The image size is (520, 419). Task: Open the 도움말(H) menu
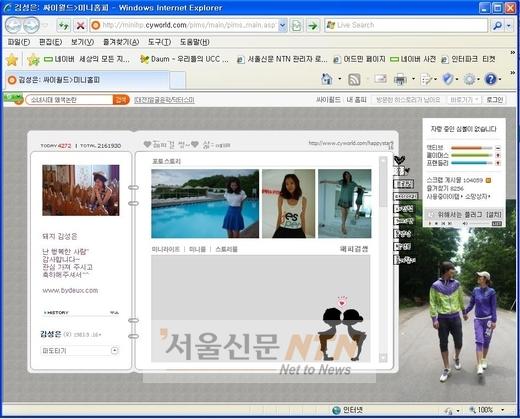click(195, 42)
